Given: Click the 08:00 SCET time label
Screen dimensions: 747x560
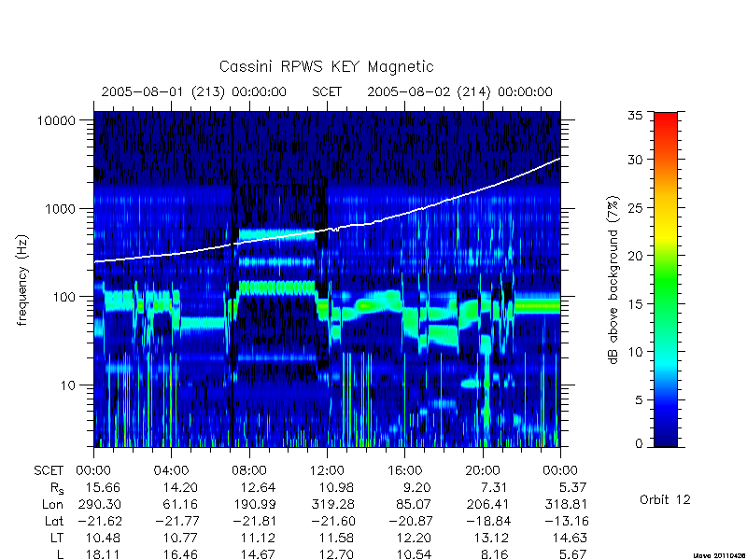Looking at the screenshot, I should coord(249,471).
